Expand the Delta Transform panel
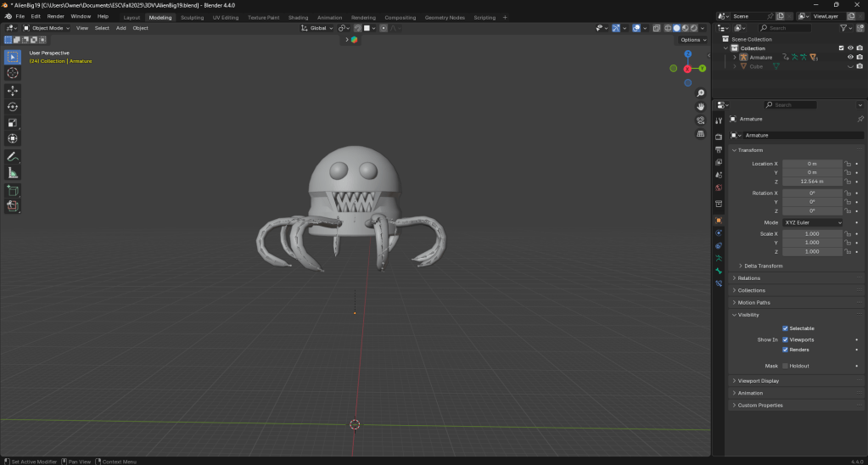Screen dimensions: 868x465 (x=763, y=266)
